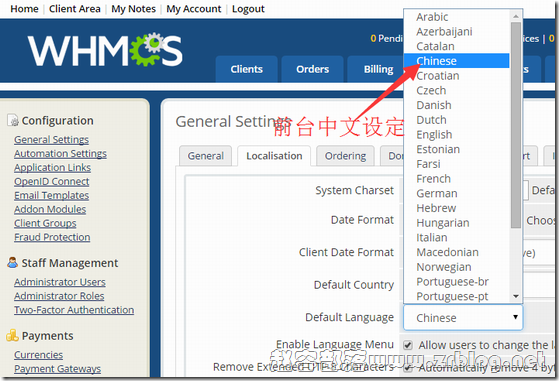
Task: Open the Orders navigation tab
Action: pos(312,69)
